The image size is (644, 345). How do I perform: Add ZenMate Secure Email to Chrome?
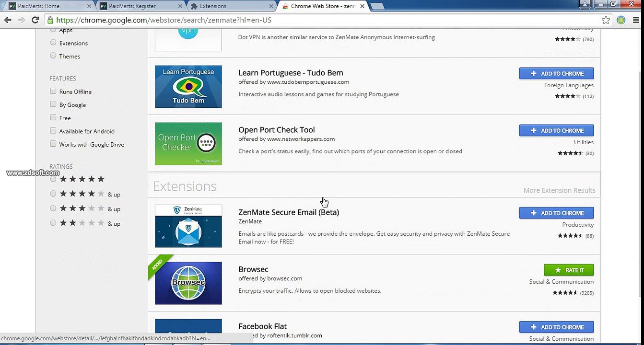[x=556, y=213]
